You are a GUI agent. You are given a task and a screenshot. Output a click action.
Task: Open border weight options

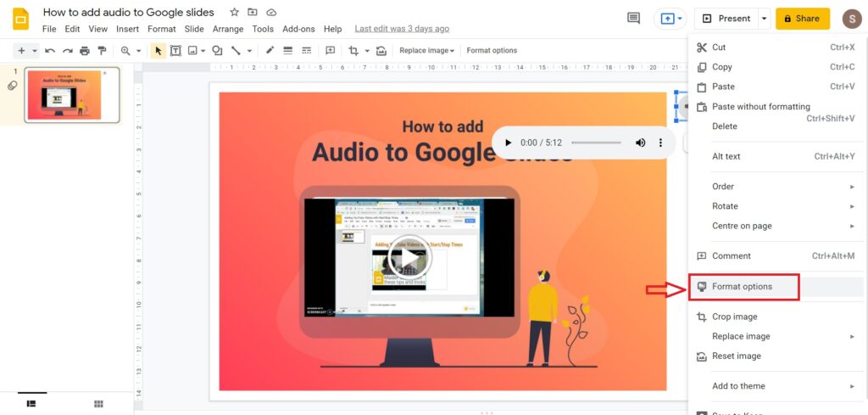pos(288,50)
